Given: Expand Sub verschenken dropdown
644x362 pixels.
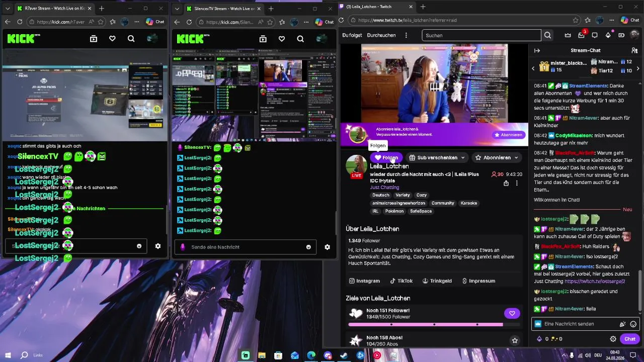Looking at the screenshot, I should coord(462,158).
